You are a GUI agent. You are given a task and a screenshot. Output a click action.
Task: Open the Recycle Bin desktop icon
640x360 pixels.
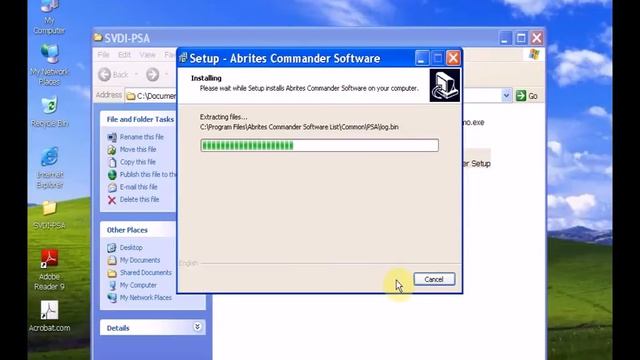pyautogui.click(x=49, y=112)
